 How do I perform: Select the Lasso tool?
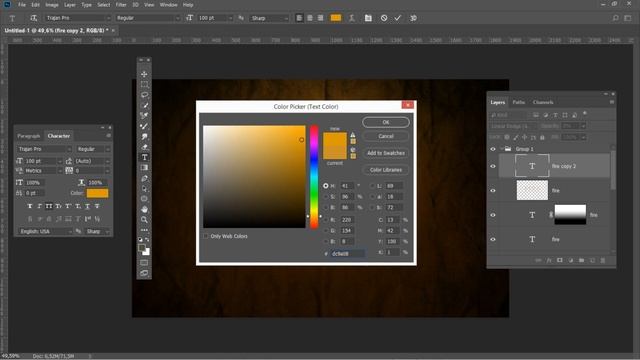[144, 95]
